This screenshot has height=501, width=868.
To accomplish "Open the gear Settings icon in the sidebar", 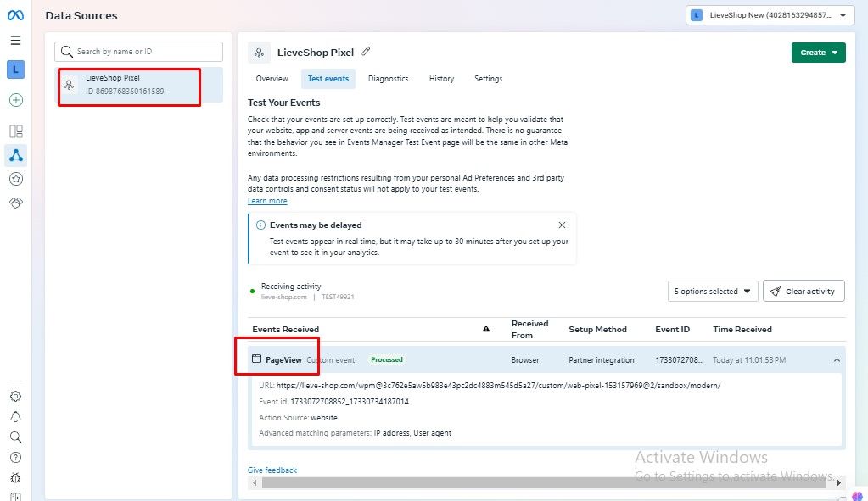I will click(15, 397).
